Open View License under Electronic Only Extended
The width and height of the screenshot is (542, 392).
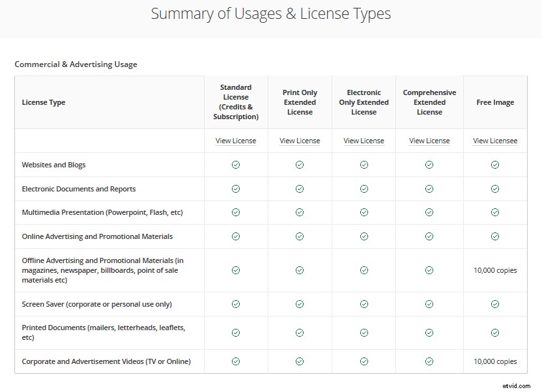(x=364, y=141)
